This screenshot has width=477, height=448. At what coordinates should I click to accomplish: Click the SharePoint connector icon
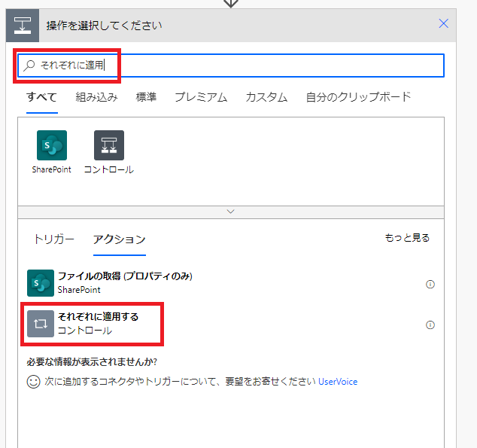pyautogui.click(x=51, y=145)
